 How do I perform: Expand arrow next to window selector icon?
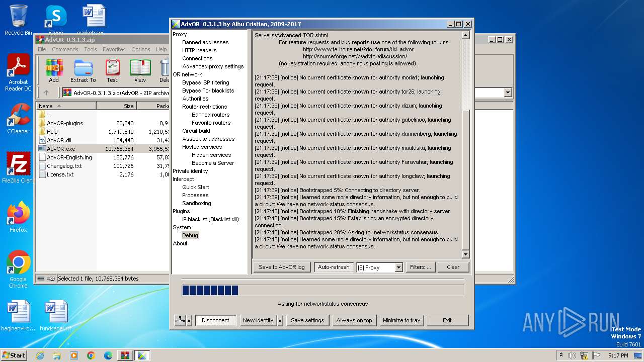[189, 320]
